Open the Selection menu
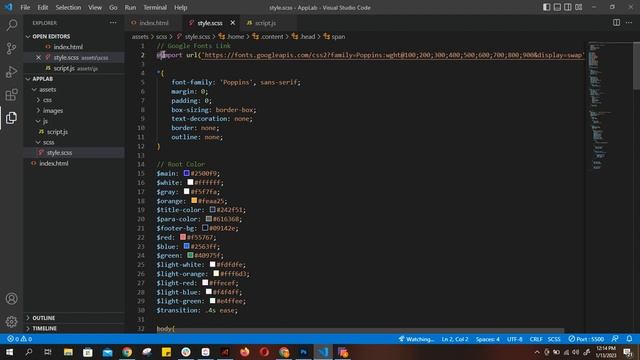640x360 pixels. 68,7
